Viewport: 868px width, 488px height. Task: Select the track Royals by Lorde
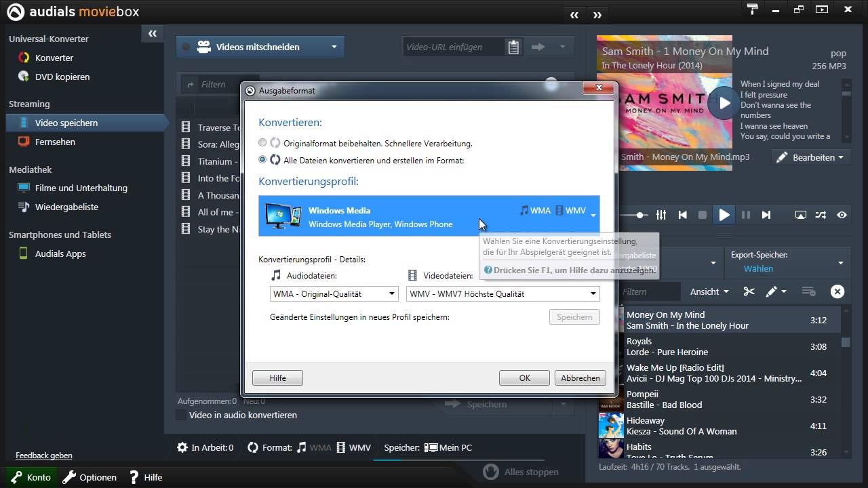tap(721, 346)
